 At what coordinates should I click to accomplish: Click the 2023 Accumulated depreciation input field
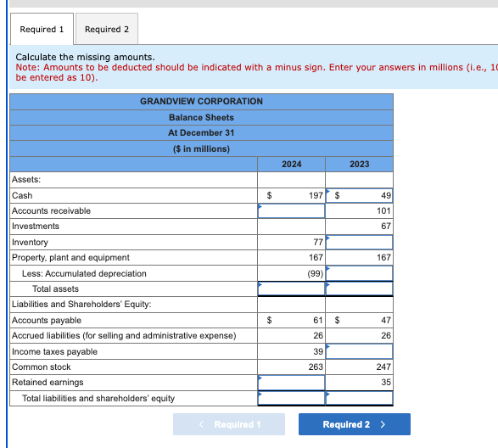point(359,273)
